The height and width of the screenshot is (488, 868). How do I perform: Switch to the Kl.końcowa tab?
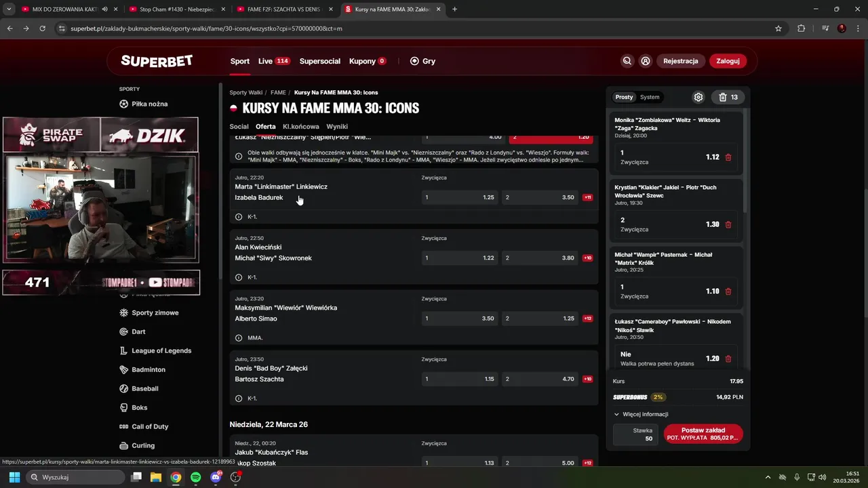click(301, 127)
